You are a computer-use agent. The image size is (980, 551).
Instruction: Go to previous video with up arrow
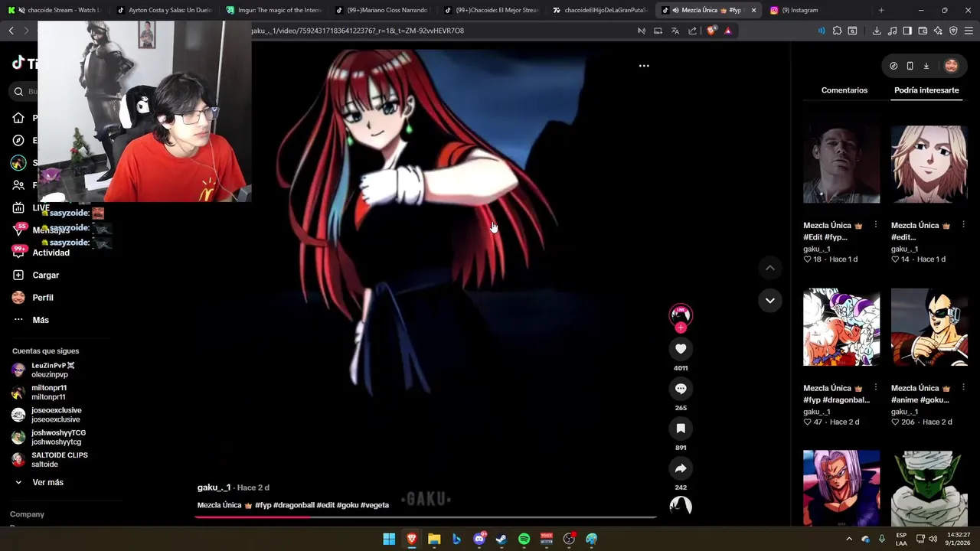click(770, 268)
